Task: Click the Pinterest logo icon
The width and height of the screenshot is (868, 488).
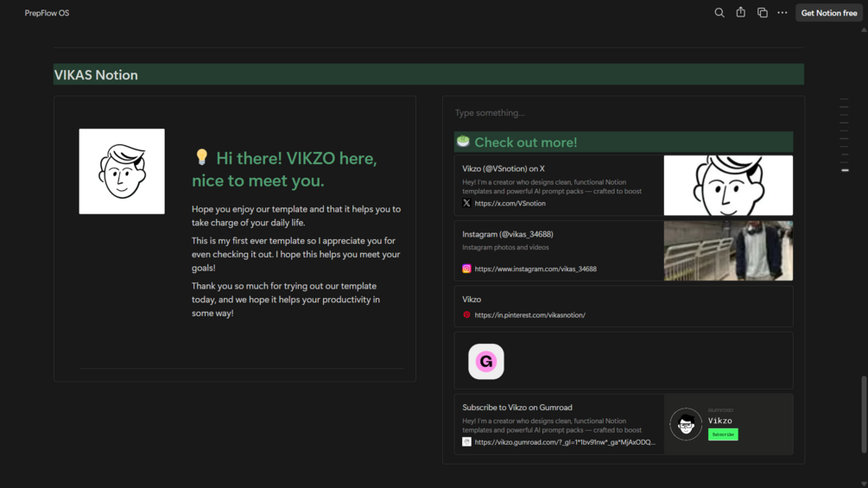Action: (466, 314)
